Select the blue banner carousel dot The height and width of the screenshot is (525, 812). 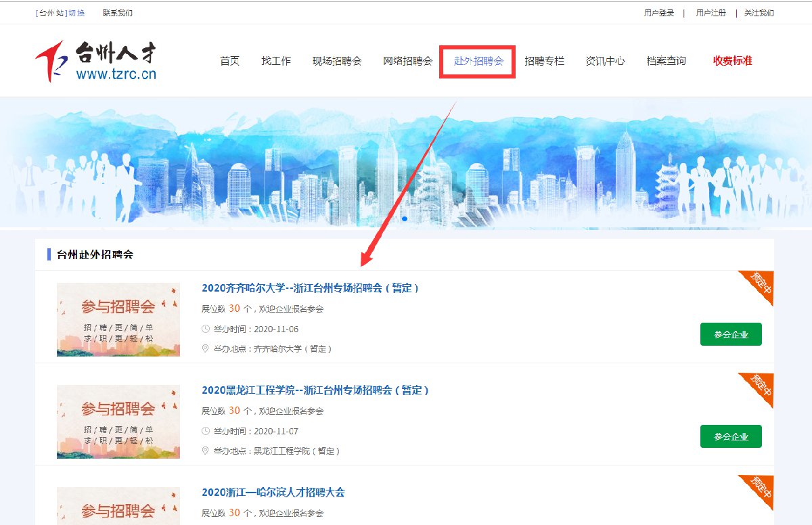405,219
